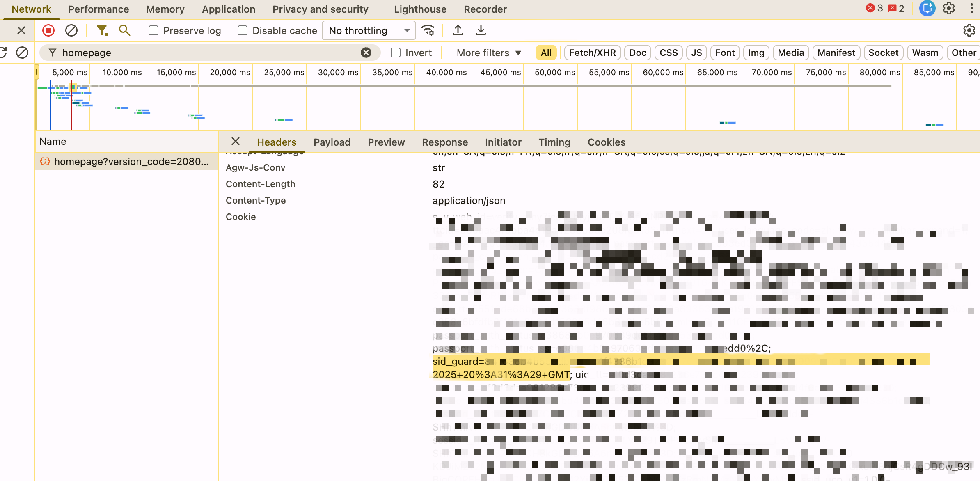This screenshot has width=980, height=481.
Task: Open the No throttling dropdown
Action: point(369,30)
